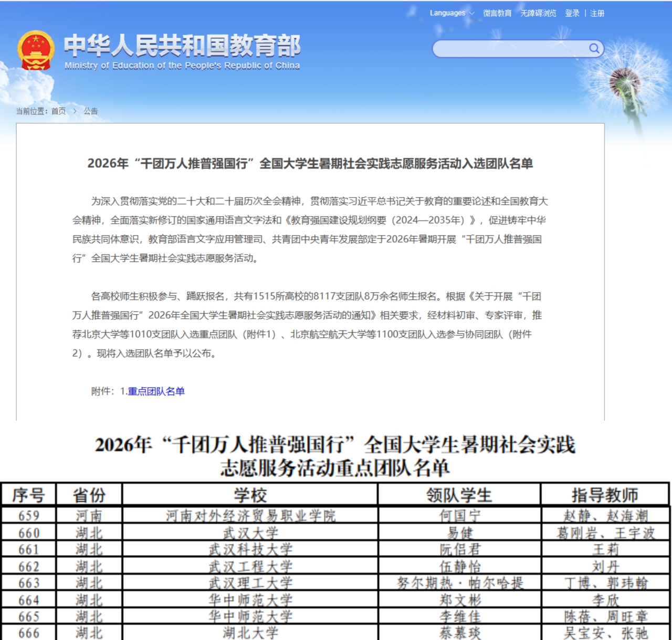672x640 pixels.
Task: Click the 领队学生 column header
Action: click(x=459, y=495)
